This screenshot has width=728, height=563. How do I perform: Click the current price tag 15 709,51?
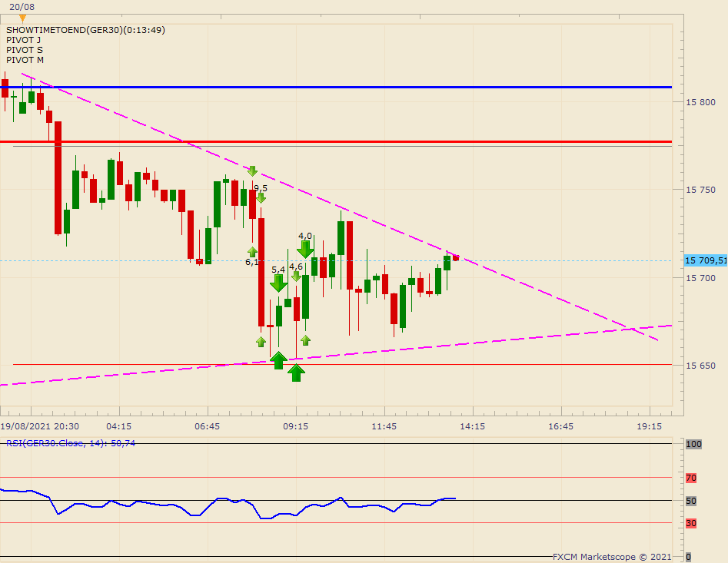point(706,260)
